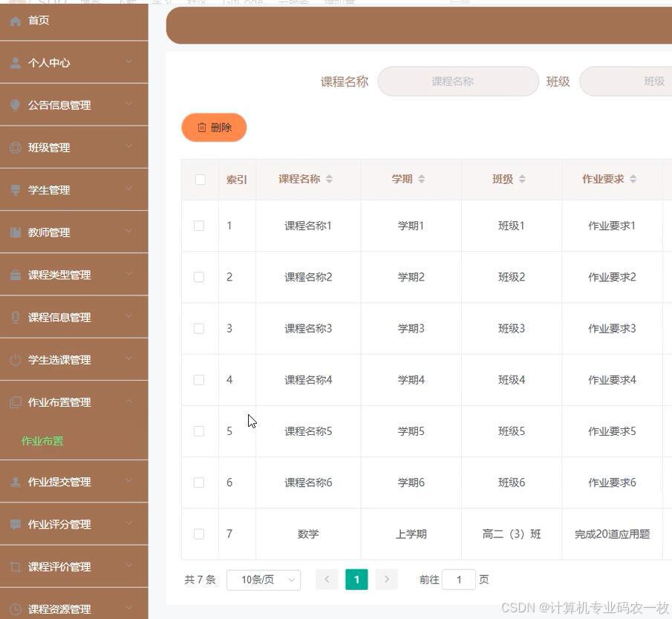
Task: Expand 公告信息管理 chevron
Action: (129, 105)
